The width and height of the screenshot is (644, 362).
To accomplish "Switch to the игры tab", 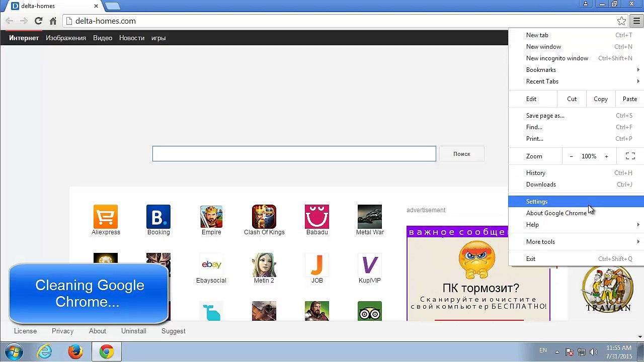I will point(158,38).
